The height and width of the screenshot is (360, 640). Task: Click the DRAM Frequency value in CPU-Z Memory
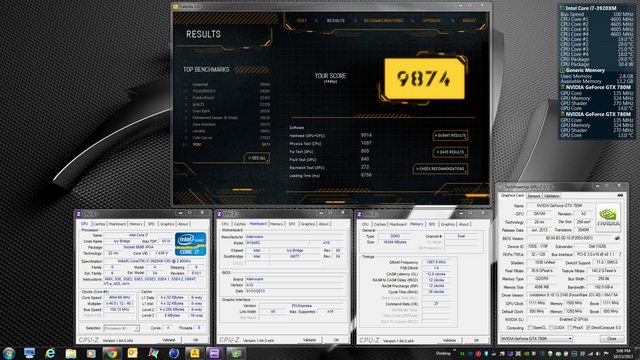click(436, 262)
